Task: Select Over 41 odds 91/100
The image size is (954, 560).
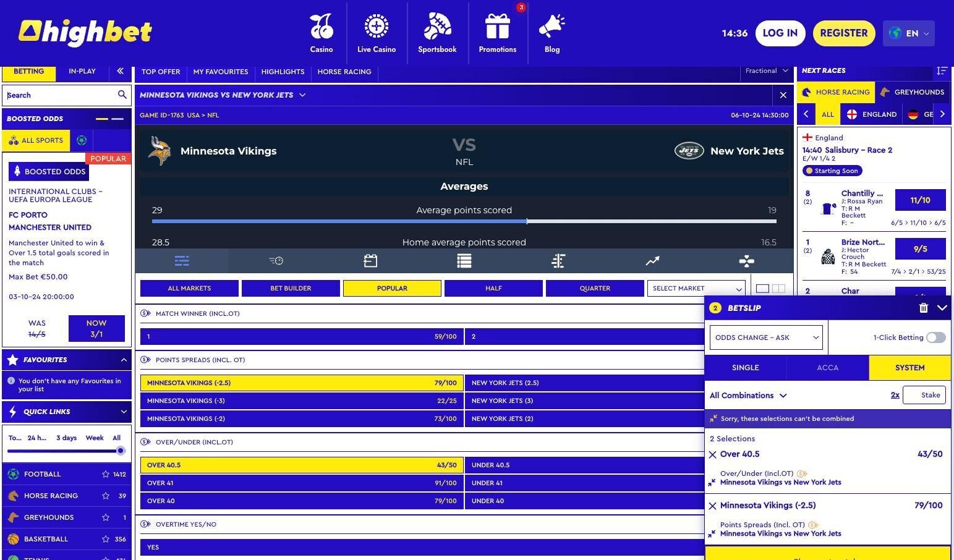Action: tap(302, 483)
